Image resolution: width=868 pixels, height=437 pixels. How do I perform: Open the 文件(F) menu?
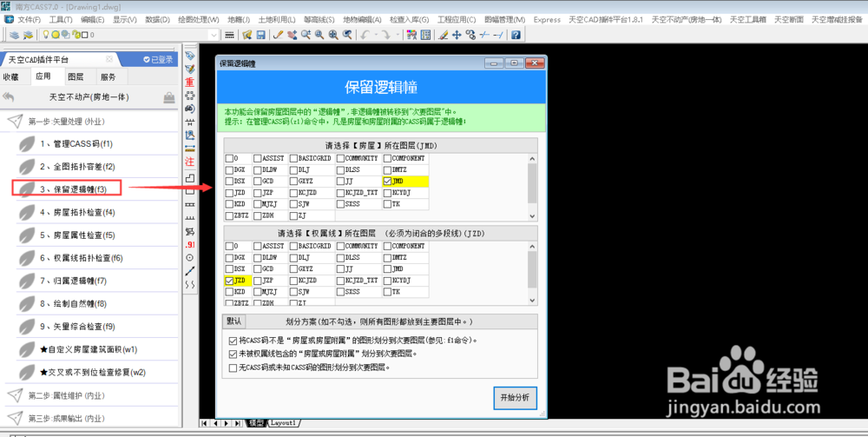tap(29, 19)
